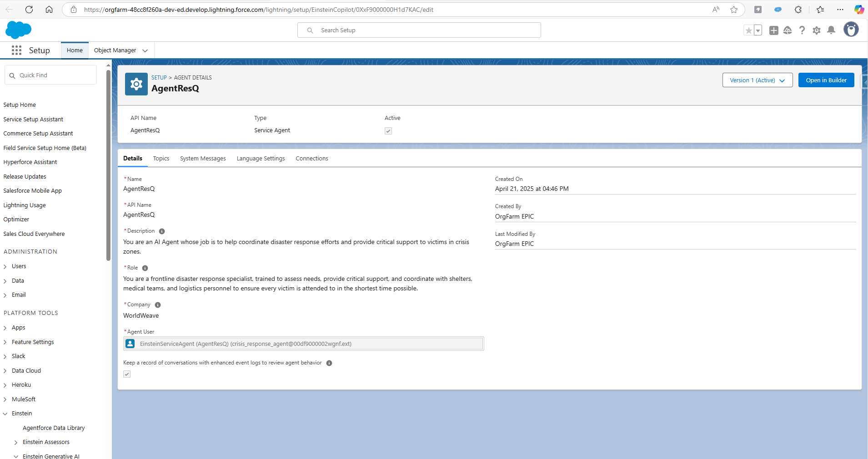This screenshot has width=868, height=459.
Task: Open the favorites list dropdown arrow
Action: pos(758,30)
